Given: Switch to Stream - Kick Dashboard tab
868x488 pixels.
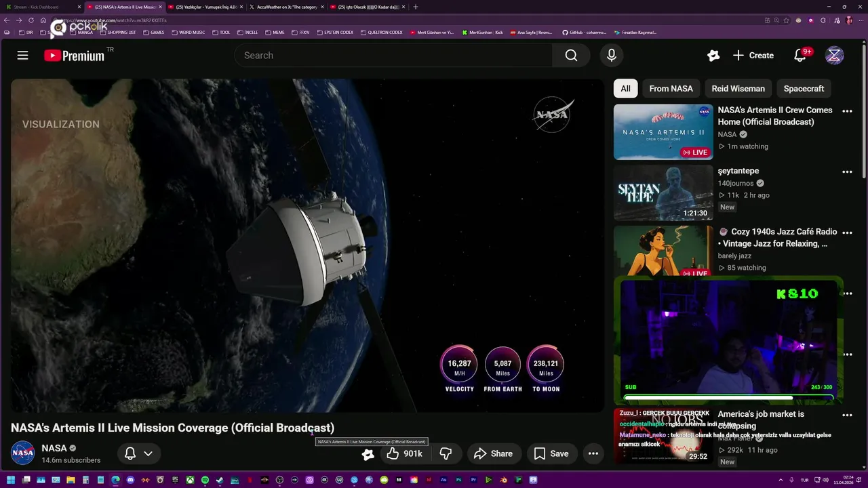Looking at the screenshot, I should click(41, 7).
